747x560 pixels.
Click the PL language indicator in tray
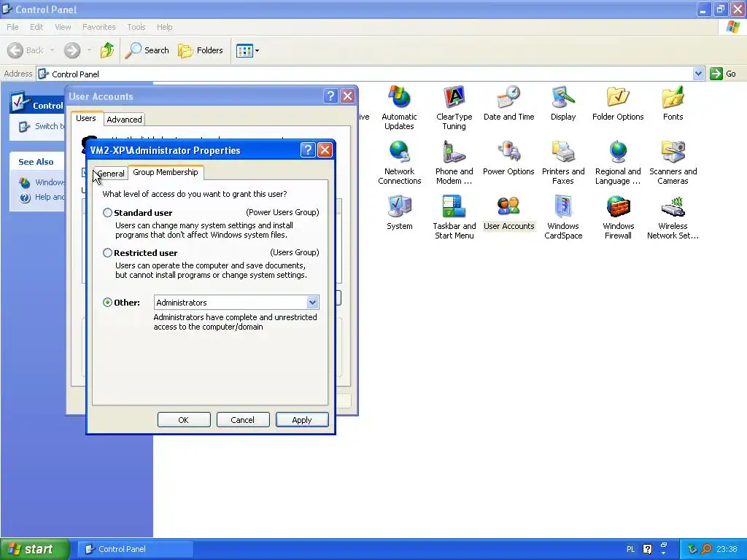[630, 549]
